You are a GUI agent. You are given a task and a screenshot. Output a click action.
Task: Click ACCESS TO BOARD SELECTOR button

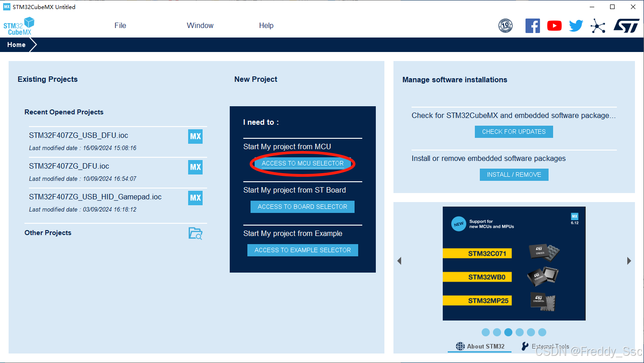click(x=303, y=207)
